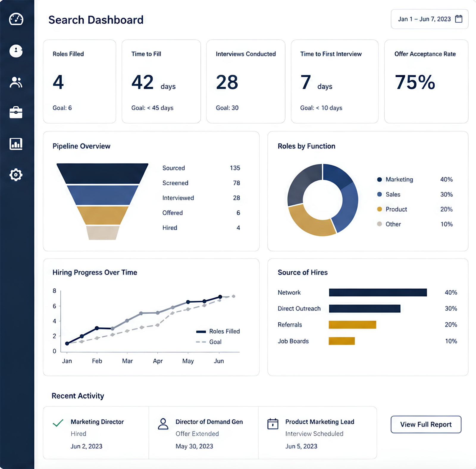Viewport: 476px width, 469px height.
Task: Click the Other legend gray dot
Action: pos(379,224)
